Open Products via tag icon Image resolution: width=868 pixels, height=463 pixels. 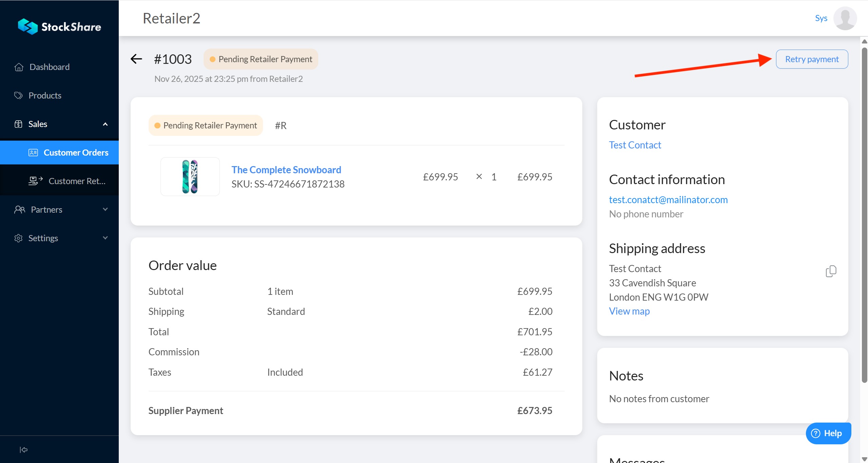coord(18,95)
